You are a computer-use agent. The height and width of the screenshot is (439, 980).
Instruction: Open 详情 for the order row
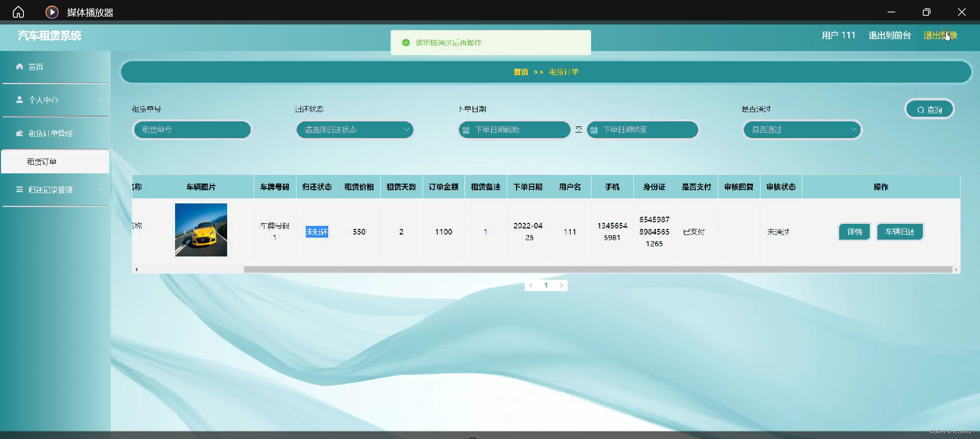(x=854, y=232)
